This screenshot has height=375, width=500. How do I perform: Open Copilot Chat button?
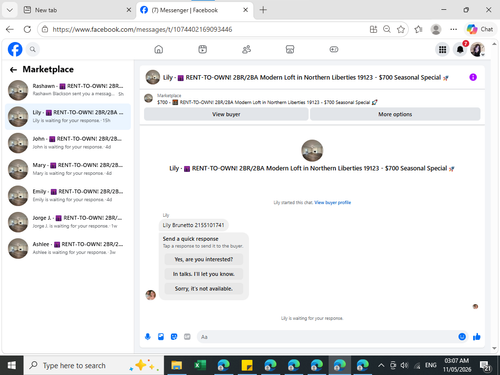point(480,29)
